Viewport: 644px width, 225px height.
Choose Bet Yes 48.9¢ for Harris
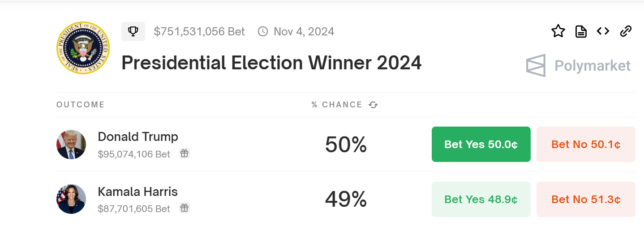click(x=481, y=199)
